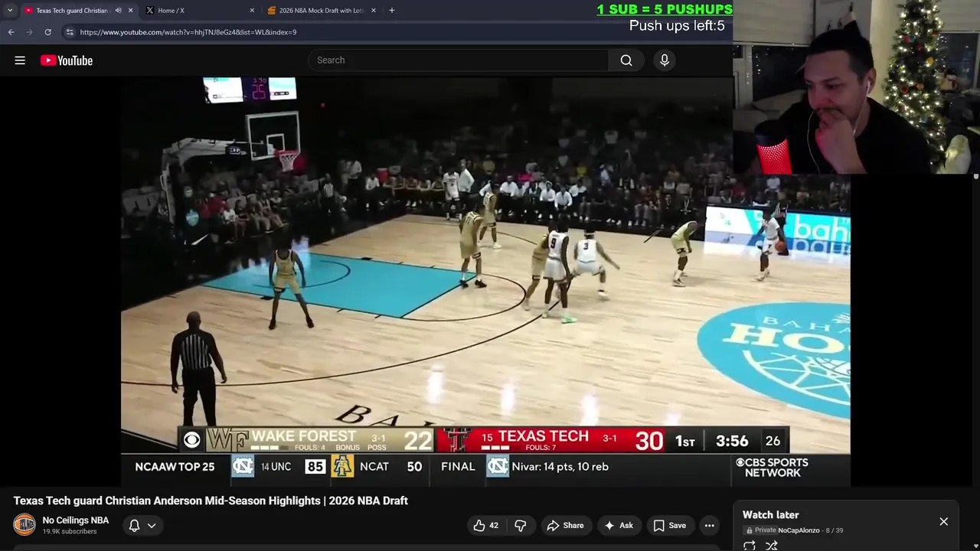
Task: Expand the subscription notification chevron dropdown
Action: point(152,525)
